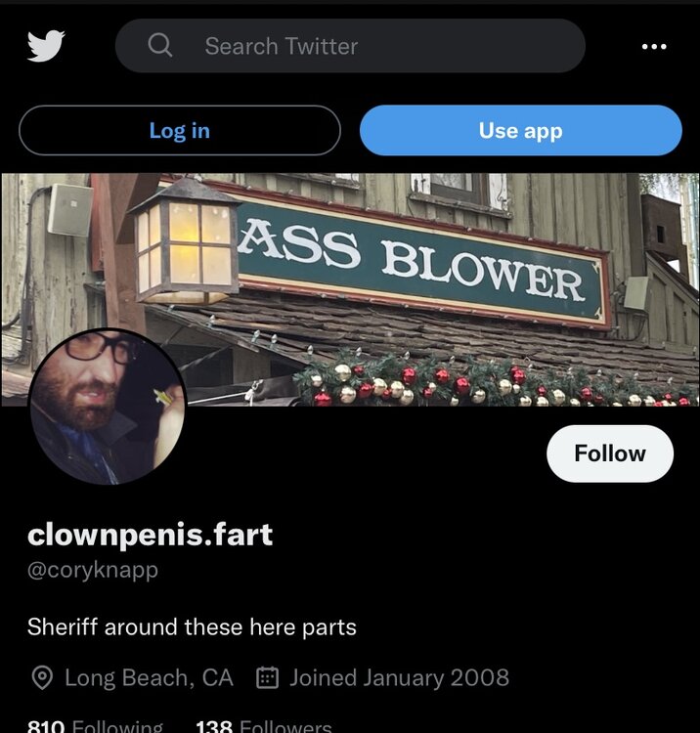This screenshot has height=733, width=700.
Task: Click the green sign in banner image
Action: [x=420, y=256]
